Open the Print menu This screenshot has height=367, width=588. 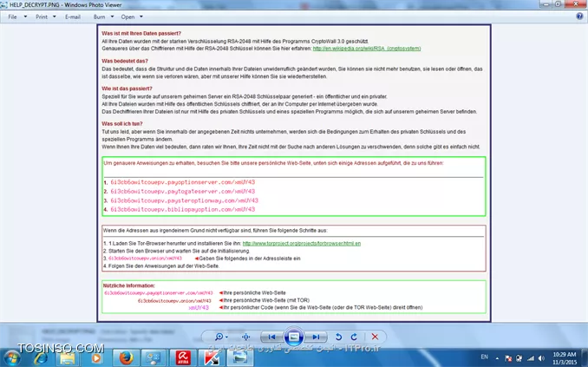click(x=42, y=16)
